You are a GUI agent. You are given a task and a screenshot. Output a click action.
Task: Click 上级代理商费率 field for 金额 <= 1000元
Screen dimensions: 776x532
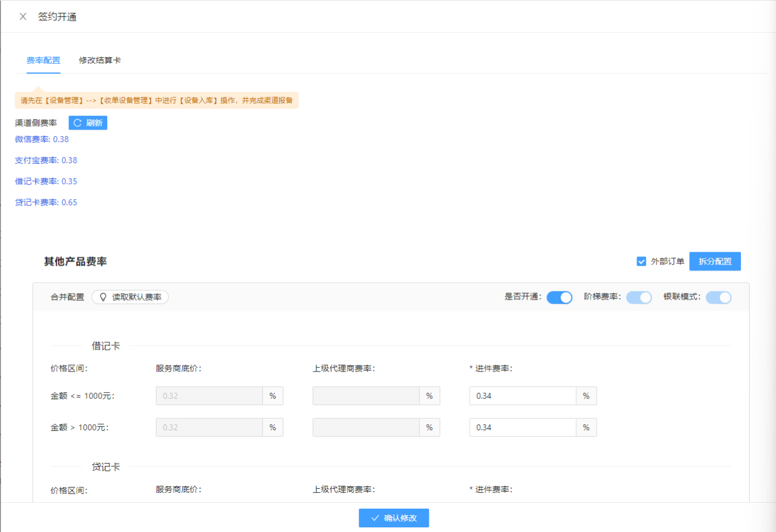click(x=366, y=396)
